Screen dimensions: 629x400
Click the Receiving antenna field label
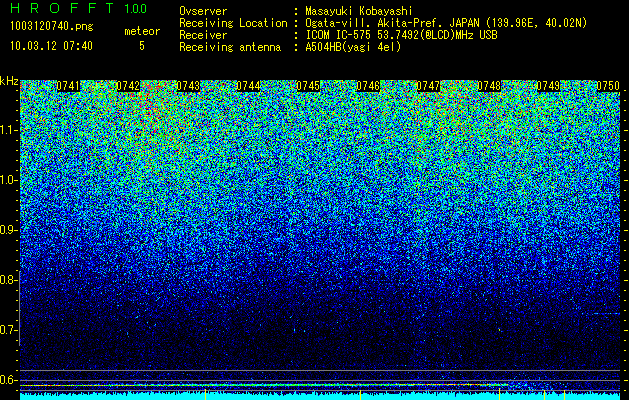[230, 47]
